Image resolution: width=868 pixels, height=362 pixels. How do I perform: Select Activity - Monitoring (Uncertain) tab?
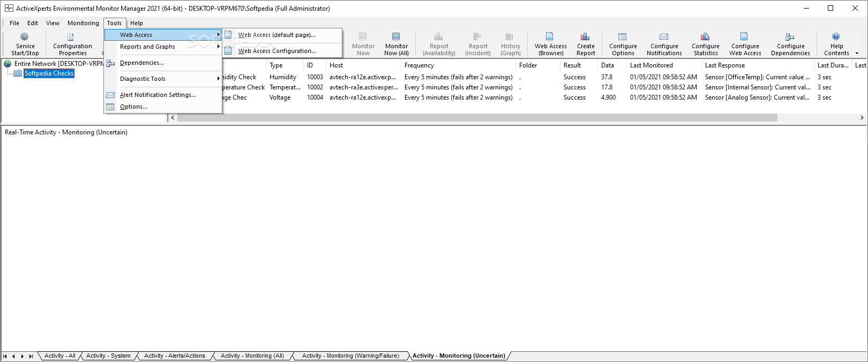click(x=459, y=356)
